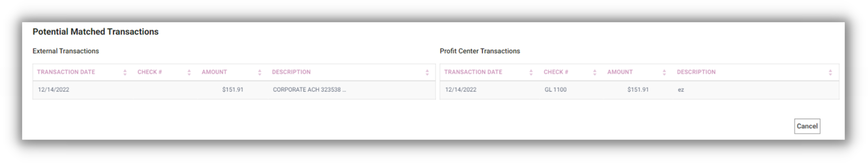Select the Profit Center row with description ez
This screenshot has height=163, width=868.
click(639, 90)
